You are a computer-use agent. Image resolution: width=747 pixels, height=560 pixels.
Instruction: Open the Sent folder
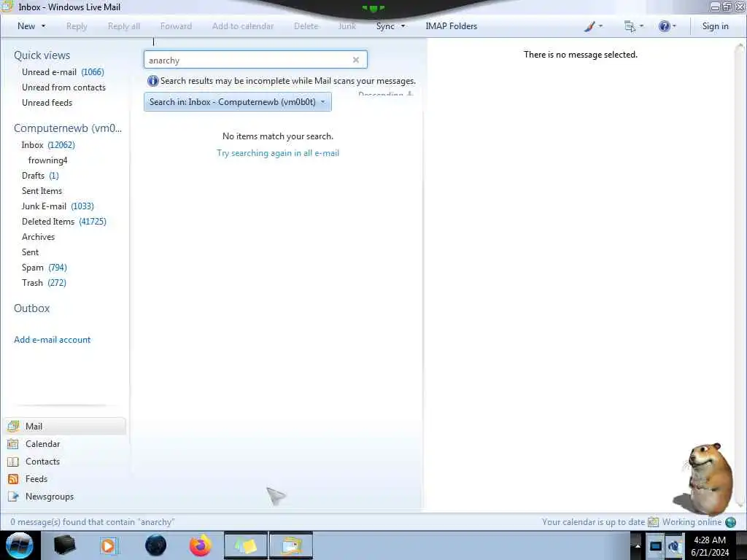(x=30, y=252)
